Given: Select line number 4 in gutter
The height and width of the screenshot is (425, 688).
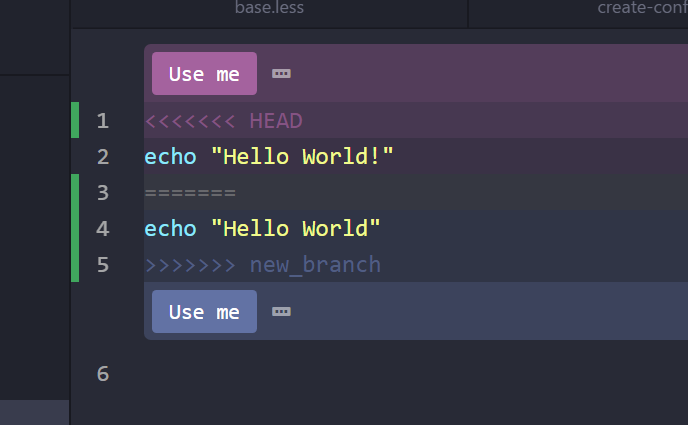Looking at the screenshot, I should point(103,229).
